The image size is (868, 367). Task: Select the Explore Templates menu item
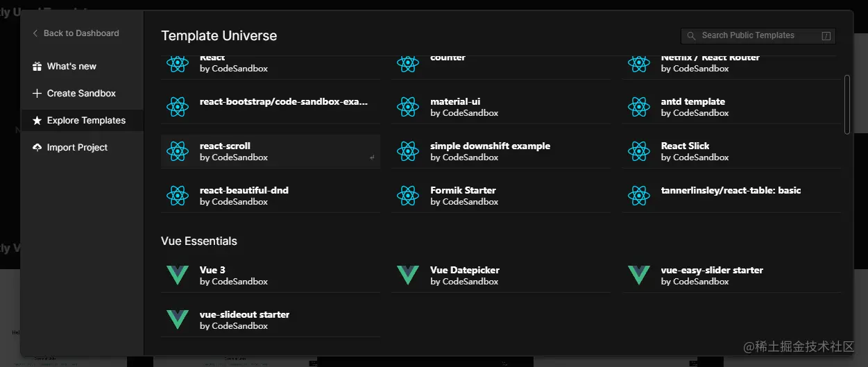(83, 121)
